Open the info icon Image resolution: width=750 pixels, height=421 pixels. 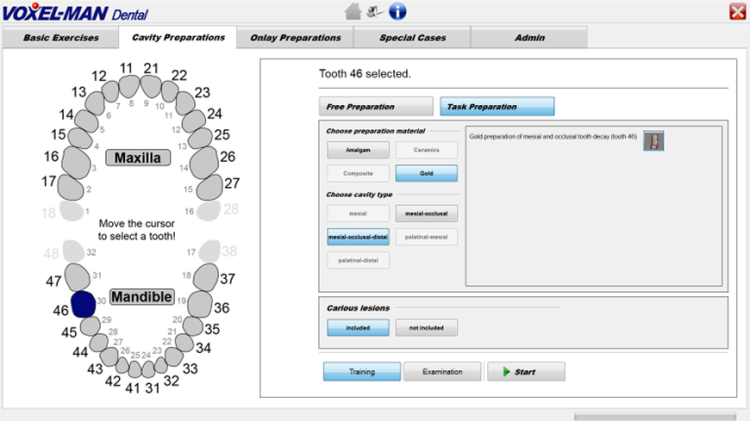point(397,11)
